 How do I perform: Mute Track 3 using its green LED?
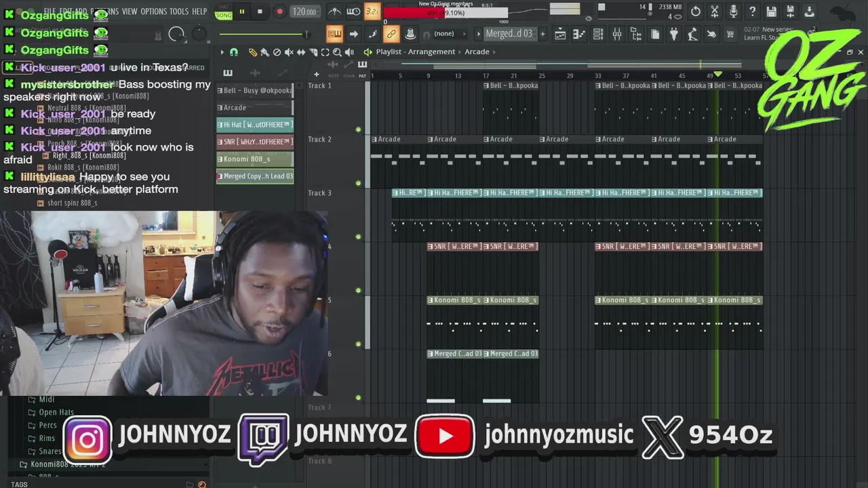(x=358, y=236)
